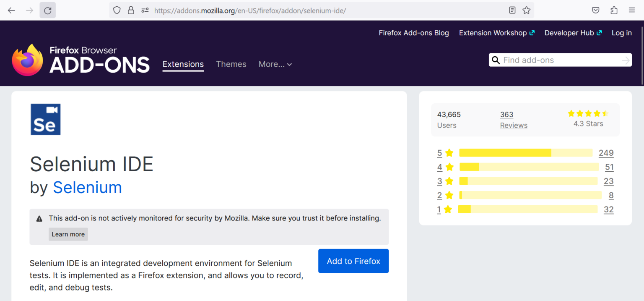644x301 pixels.
Task: Click the Selenium IDE add-on logo
Action: tap(45, 119)
